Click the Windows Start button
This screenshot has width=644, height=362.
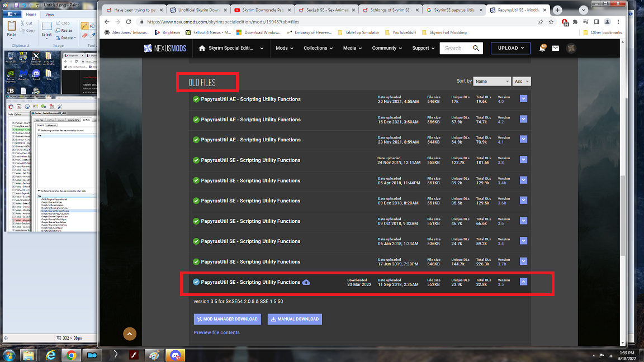pos(8,355)
